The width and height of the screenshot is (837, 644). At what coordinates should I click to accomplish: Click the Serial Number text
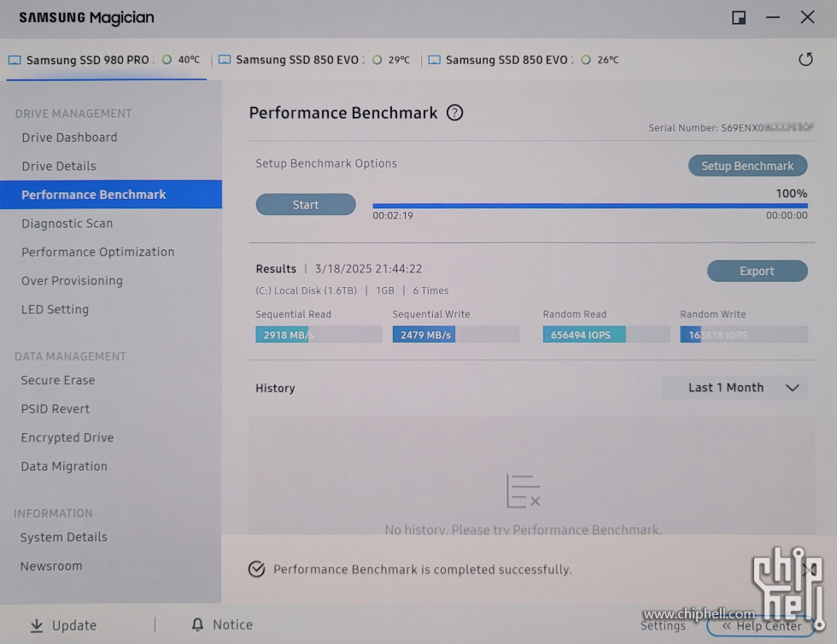(x=731, y=127)
